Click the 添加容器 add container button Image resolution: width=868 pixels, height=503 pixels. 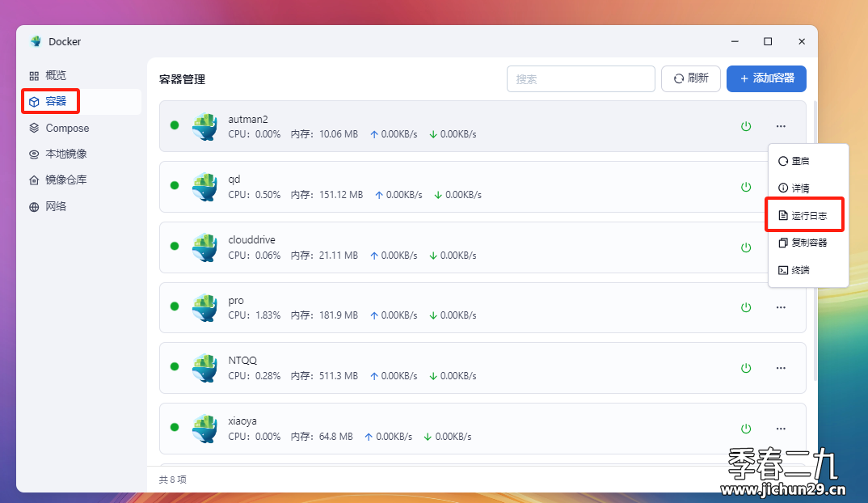pyautogui.click(x=766, y=78)
